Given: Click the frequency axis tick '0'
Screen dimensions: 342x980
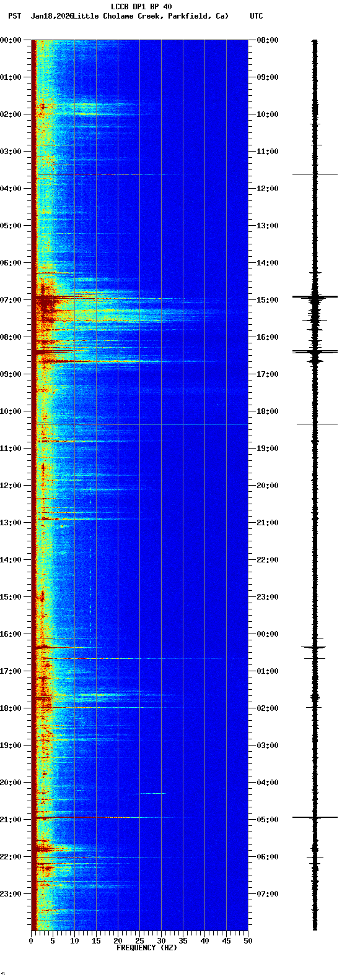Looking at the screenshot, I should tap(31, 941).
